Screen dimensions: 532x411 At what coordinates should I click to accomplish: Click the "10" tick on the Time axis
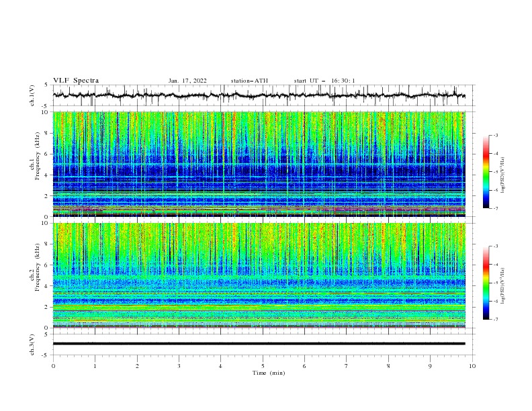pos(472,366)
